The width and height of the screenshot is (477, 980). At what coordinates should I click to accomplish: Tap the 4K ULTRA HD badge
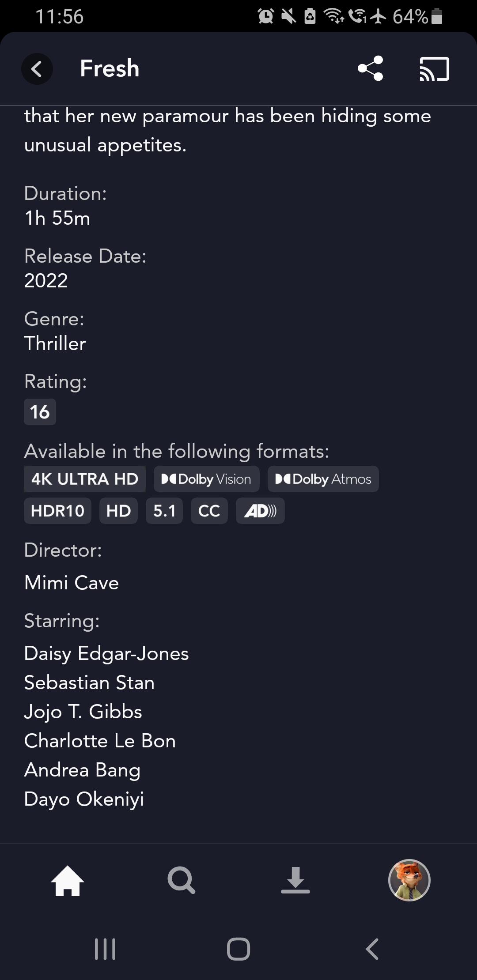(85, 479)
